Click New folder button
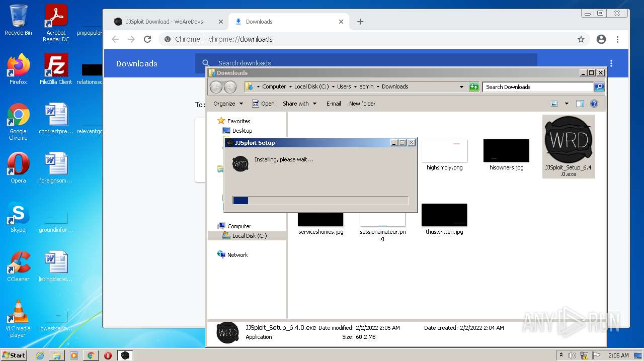 [x=362, y=104]
